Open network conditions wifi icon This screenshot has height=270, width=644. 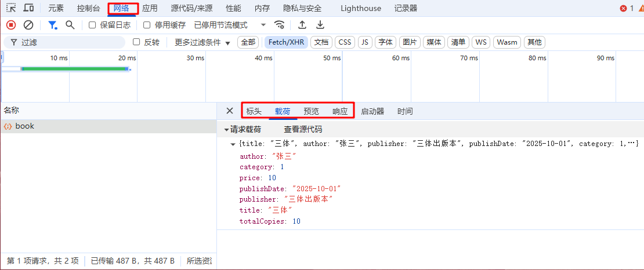(x=280, y=25)
